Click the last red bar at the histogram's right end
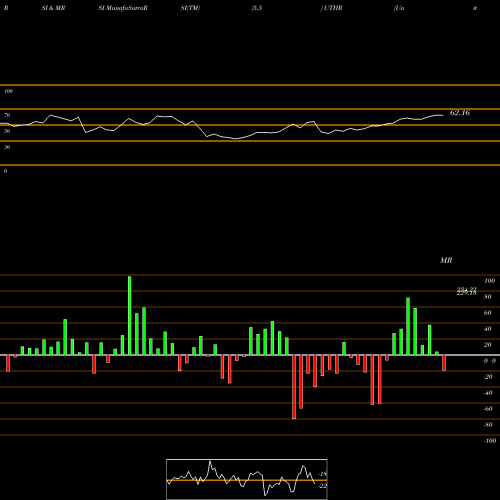The image size is (500, 500). coord(444,363)
